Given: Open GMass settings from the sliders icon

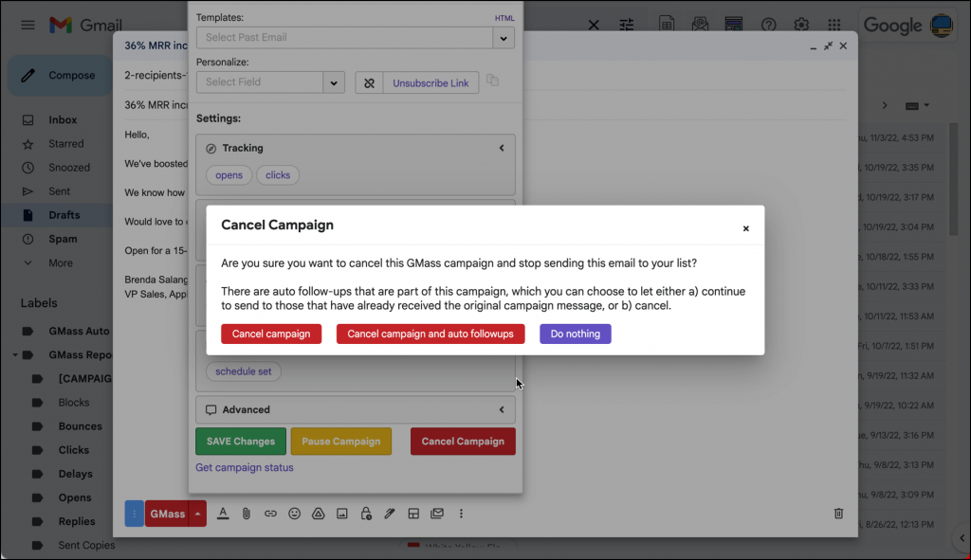Looking at the screenshot, I should (x=626, y=24).
